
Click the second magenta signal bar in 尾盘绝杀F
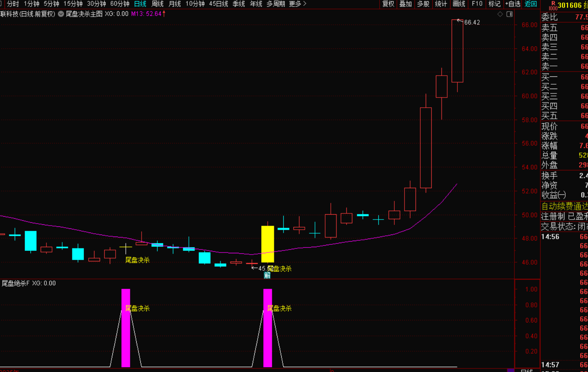point(267,328)
